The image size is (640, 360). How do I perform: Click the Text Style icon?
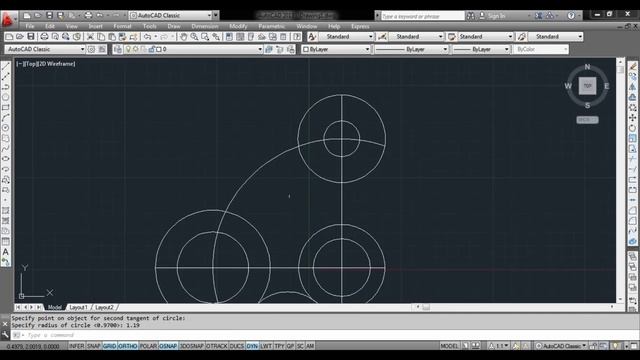[312, 37]
